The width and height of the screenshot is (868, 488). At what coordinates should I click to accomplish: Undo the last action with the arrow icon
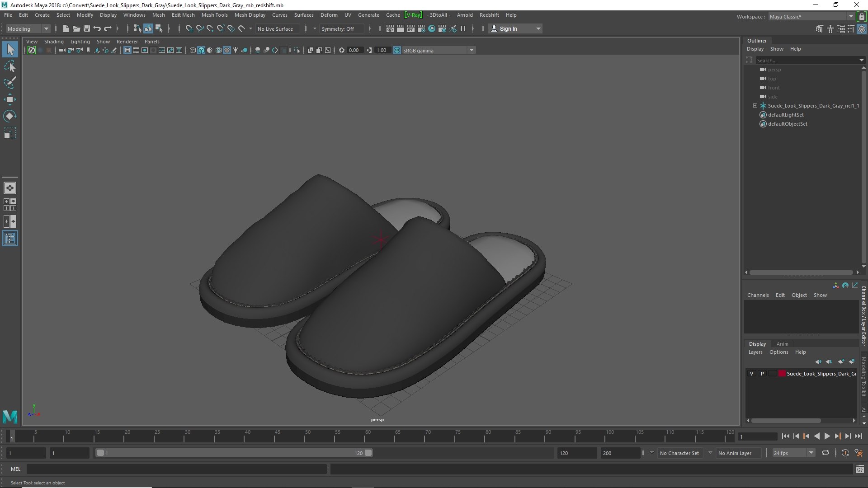point(97,28)
